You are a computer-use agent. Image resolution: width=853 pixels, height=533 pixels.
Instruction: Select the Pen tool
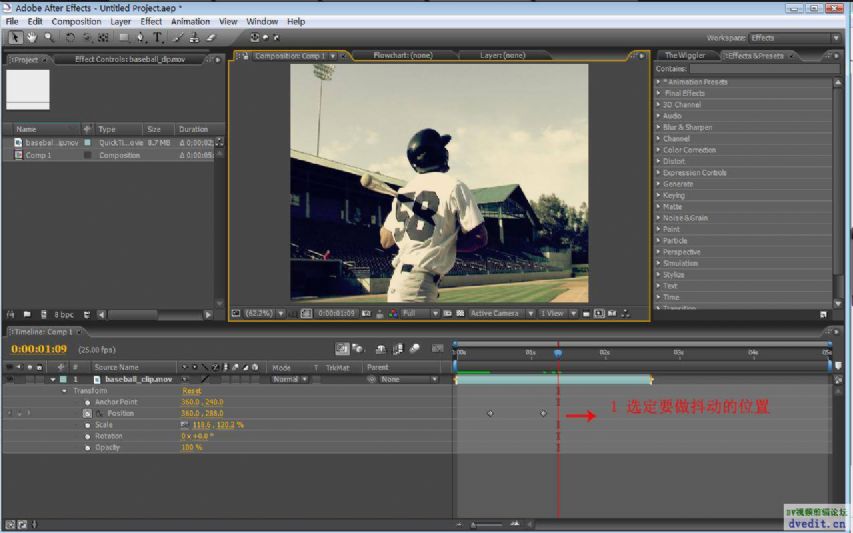[140, 38]
